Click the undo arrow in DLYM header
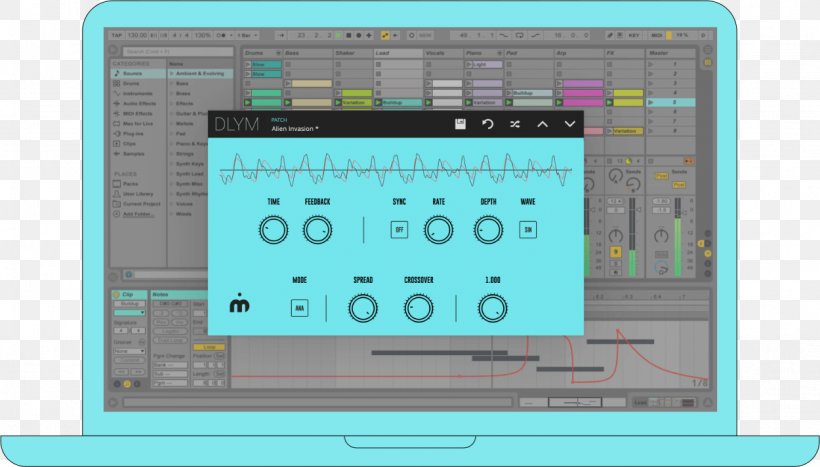 (488, 124)
